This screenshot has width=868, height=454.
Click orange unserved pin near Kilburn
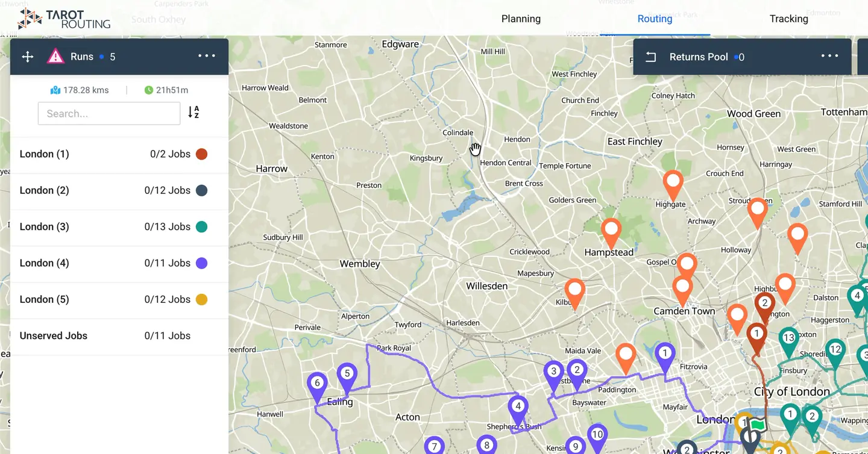coord(574,293)
